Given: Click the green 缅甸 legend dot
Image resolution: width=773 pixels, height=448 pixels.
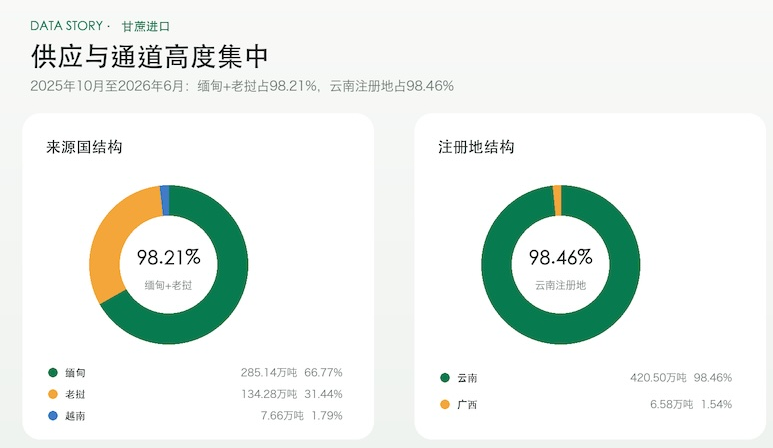Looking at the screenshot, I should 53,373.
